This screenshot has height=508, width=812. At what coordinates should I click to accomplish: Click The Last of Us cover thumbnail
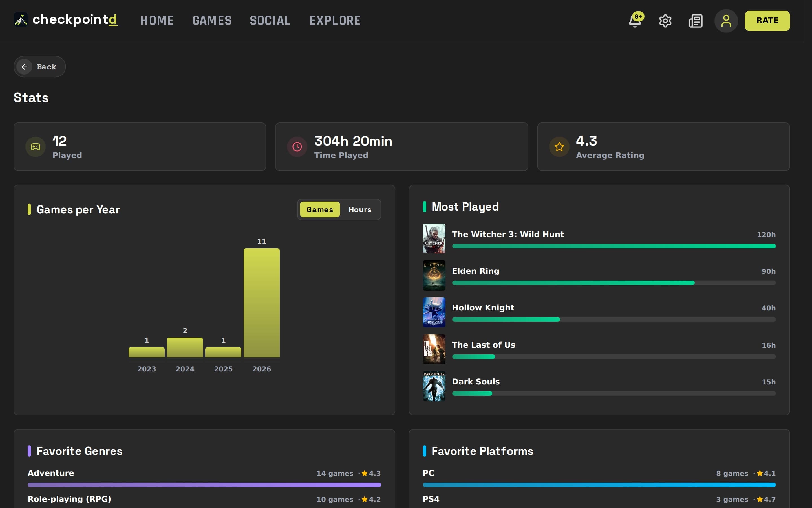click(434, 349)
